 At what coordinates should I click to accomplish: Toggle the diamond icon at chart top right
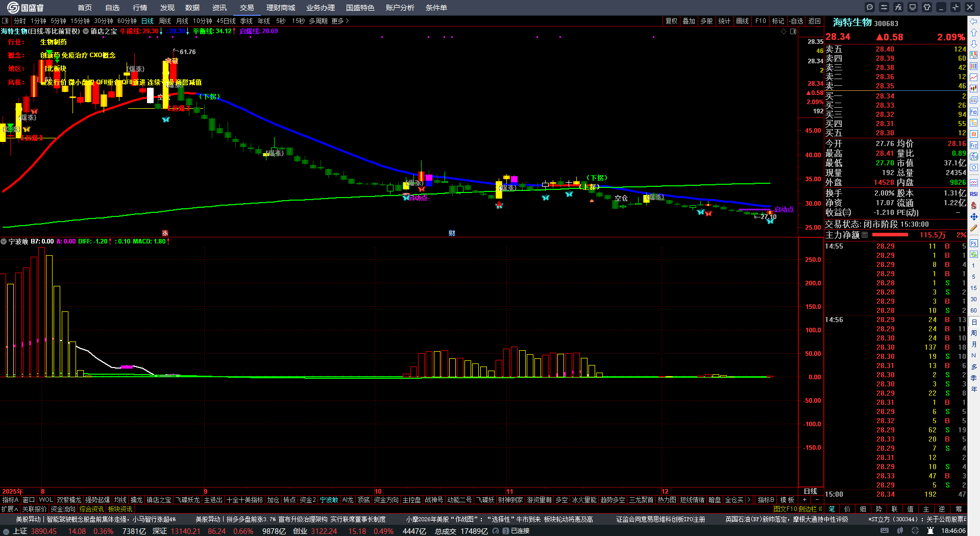pos(784,31)
